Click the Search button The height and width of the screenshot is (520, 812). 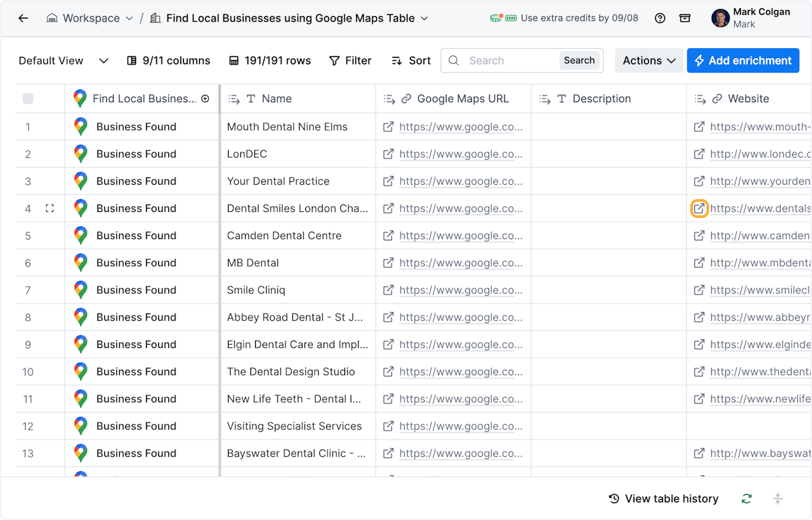tap(579, 60)
